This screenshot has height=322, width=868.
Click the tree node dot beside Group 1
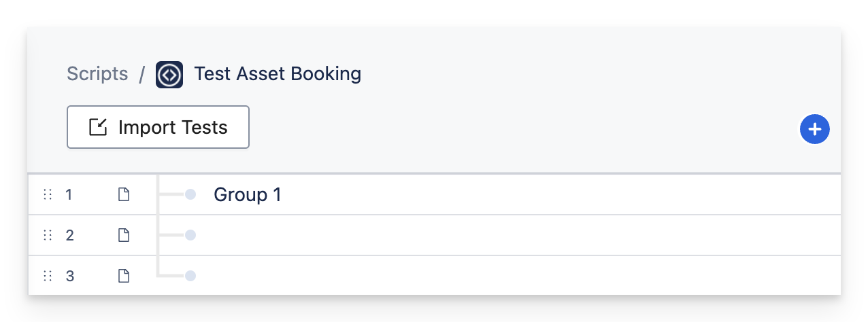pyautogui.click(x=190, y=195)
